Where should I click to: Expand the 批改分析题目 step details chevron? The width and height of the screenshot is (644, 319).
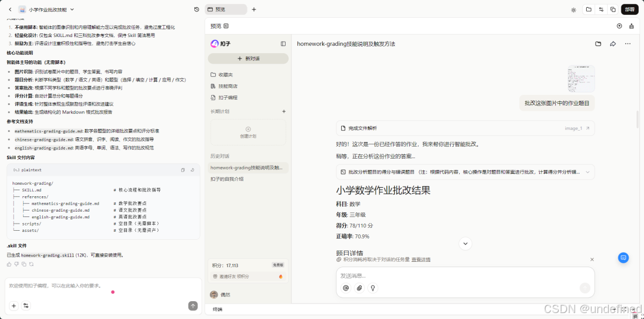tap(588, 172)
